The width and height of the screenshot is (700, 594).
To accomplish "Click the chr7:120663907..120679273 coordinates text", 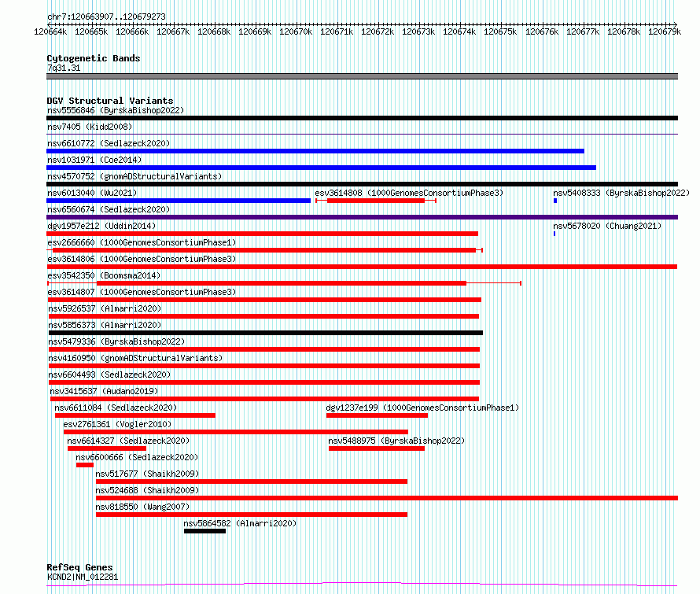I will click(x=106, y=17).
